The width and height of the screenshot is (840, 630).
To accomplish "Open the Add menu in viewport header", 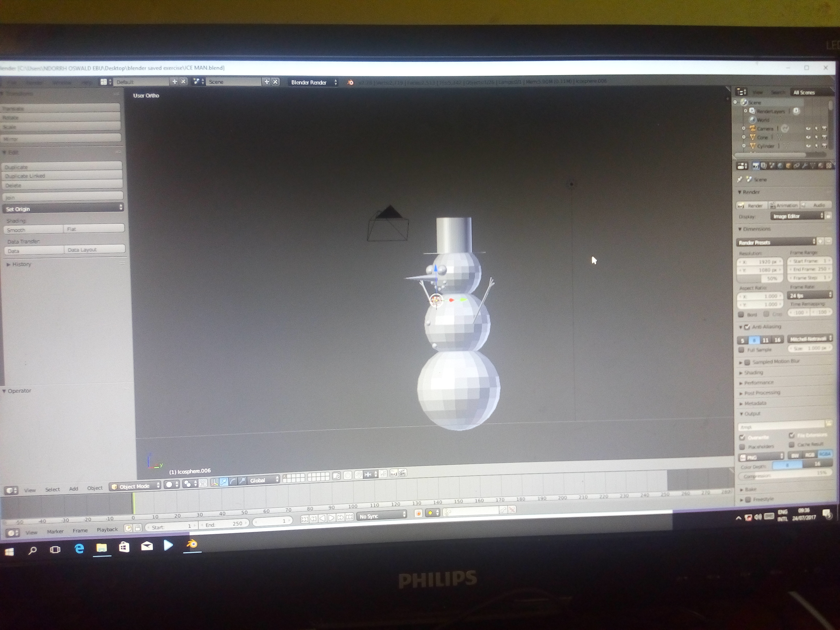I will click(x=74, y=489).
